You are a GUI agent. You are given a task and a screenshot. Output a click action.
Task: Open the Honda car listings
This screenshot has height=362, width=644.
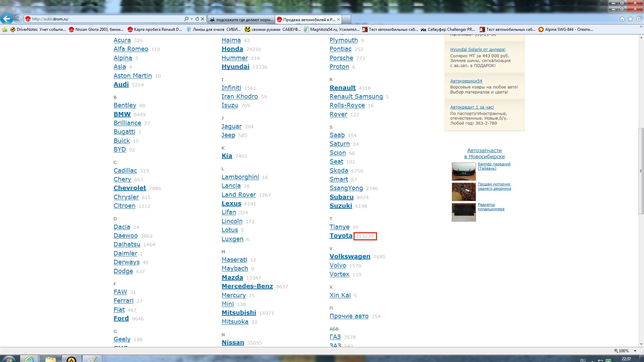pos(232,49)
